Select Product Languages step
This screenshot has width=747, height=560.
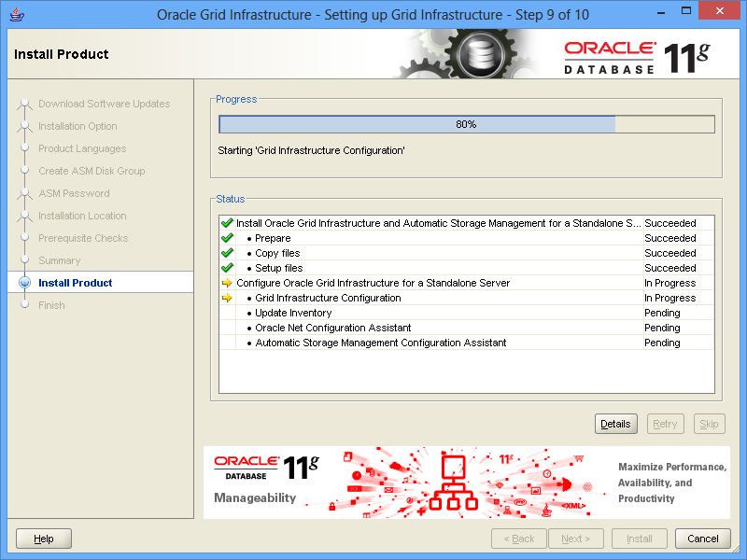pyautogui.click(x=82, y=148)
